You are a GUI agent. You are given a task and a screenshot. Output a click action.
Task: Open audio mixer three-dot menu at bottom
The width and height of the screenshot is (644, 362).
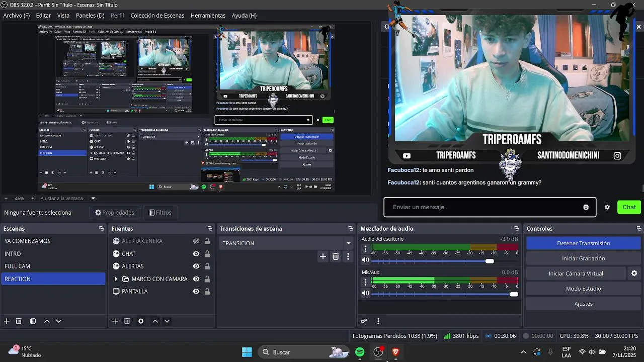click(x=378, y=321)
